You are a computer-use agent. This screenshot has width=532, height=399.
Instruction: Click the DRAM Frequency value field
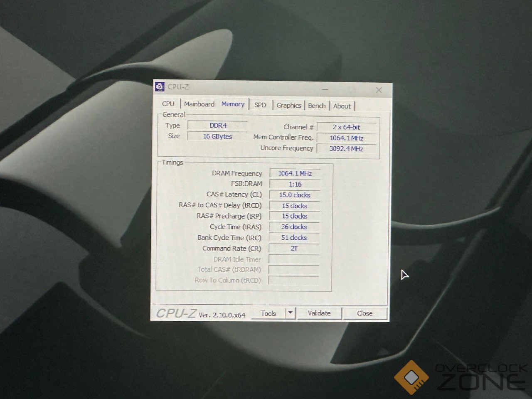click(x=295, y=173)
